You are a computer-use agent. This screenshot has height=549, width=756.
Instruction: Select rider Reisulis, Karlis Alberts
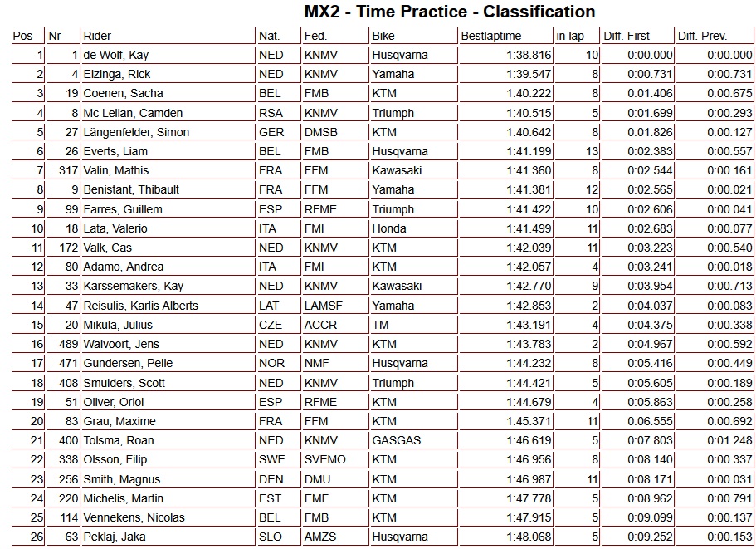pyautogui.click(x=140, y=306)
